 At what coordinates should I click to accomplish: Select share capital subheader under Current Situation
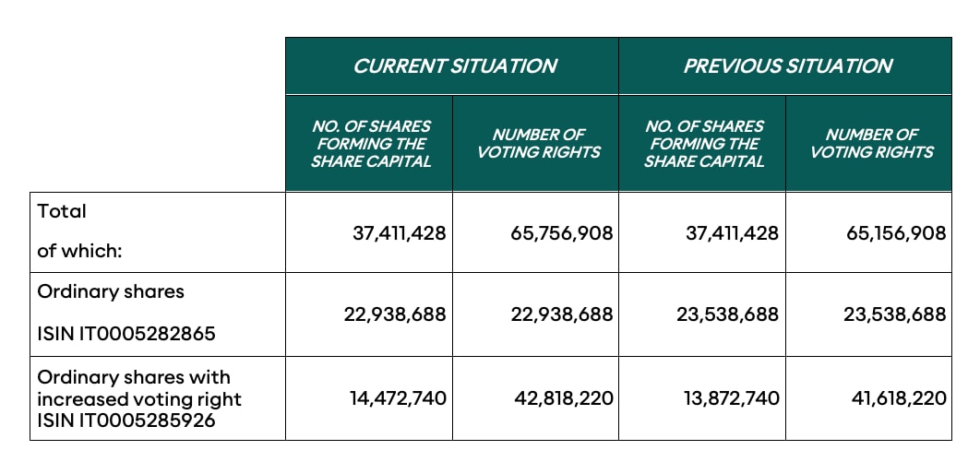pyautogui.click(x=371, y=143)
